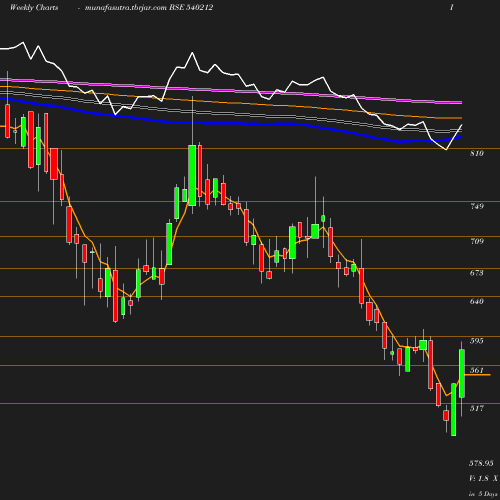This screenshot has width=500, height=500.
Task: Click the 'BSE 540212' symbol text
Action: pos(191,7)
